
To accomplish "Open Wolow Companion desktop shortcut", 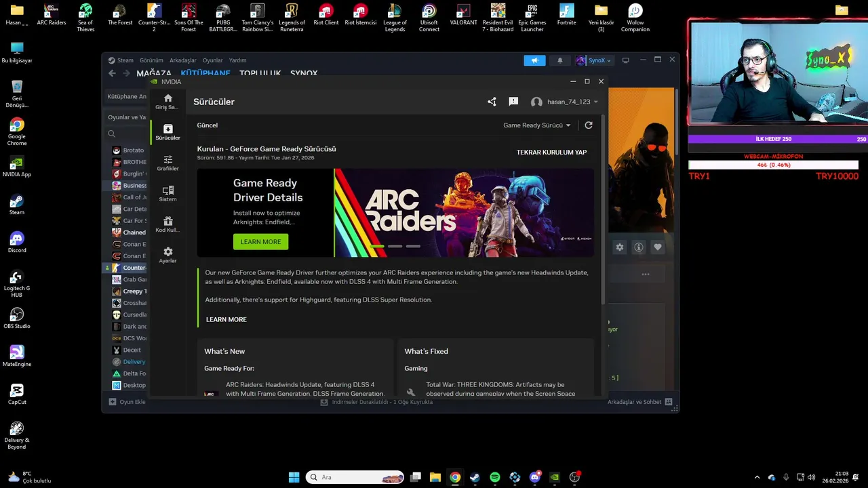I will 635,18.
